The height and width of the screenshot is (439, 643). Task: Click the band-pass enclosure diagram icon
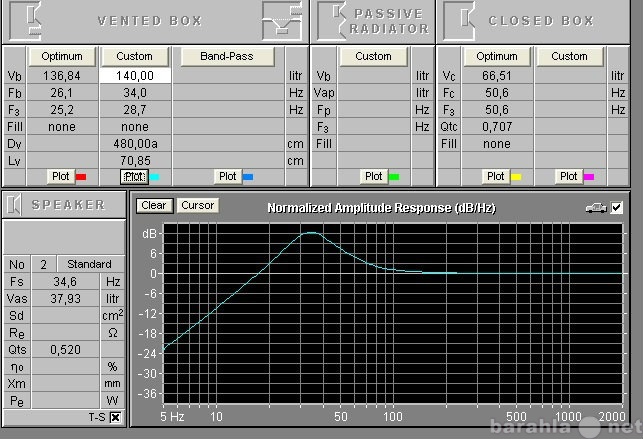tap(283, 20)
